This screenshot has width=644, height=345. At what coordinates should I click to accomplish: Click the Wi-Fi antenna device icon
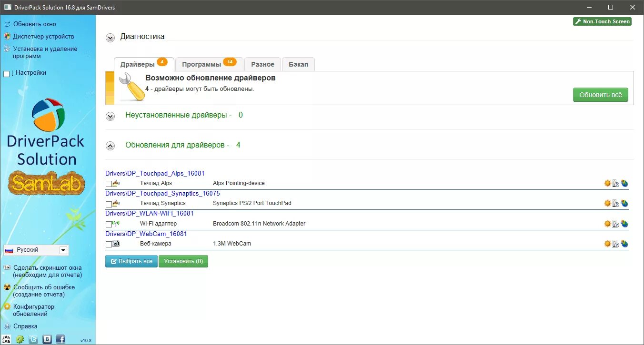tap(116, 223)
